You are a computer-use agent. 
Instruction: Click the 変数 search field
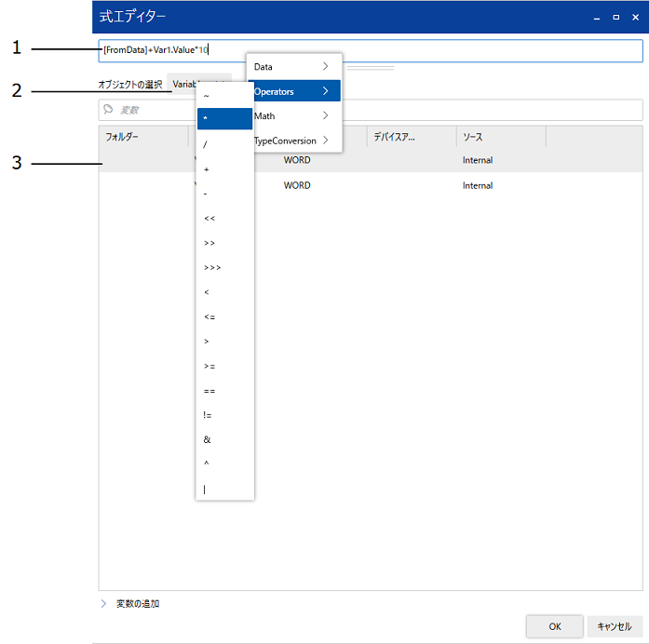(x=372, y=110)
